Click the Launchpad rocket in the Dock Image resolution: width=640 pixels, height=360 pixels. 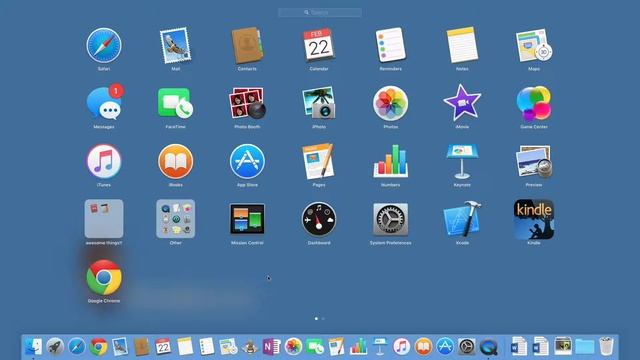tap(55, 347)
